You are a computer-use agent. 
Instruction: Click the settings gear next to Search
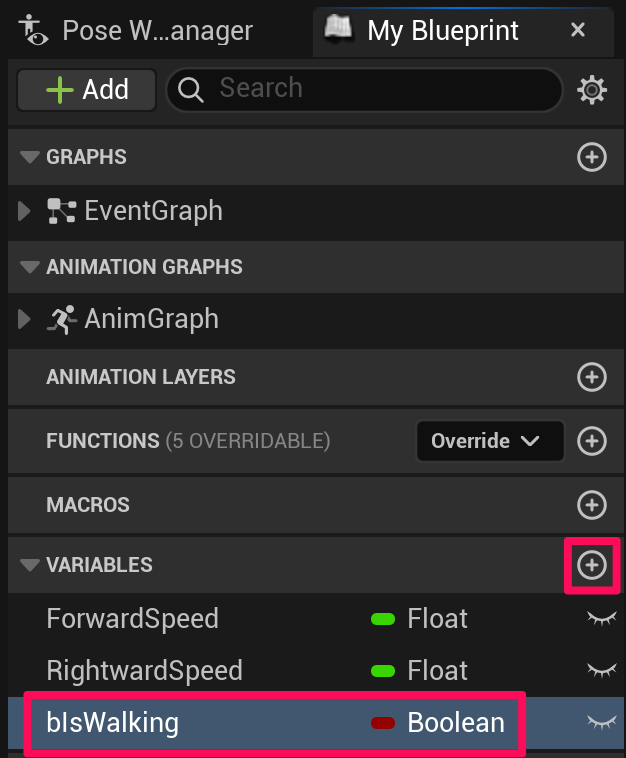[592, 91]
